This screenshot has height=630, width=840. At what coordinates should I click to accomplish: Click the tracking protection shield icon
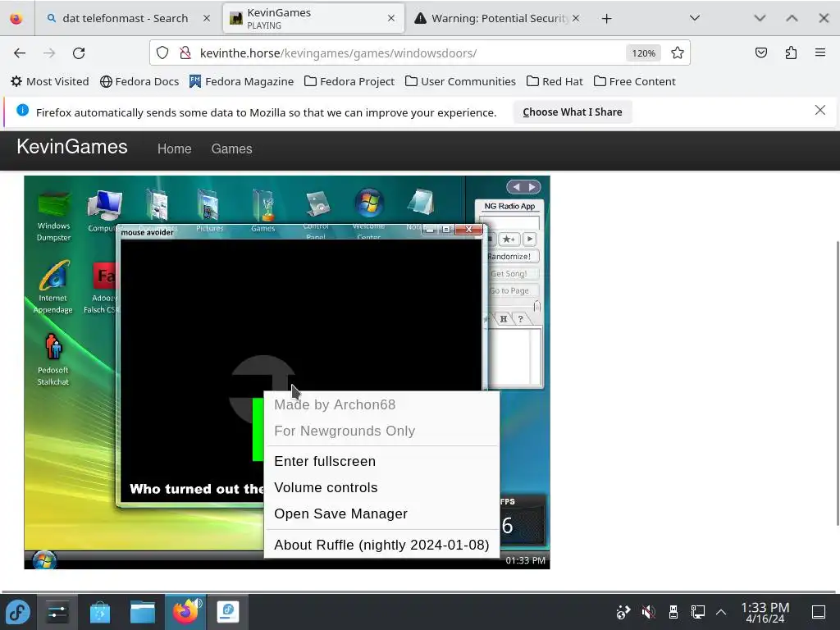162,52
